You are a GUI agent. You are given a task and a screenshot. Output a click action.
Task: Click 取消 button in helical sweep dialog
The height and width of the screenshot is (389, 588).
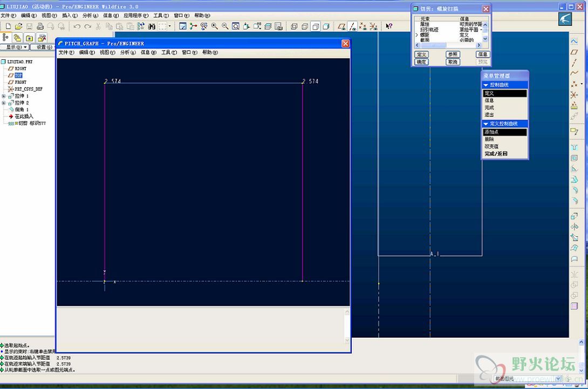click(x=453, y=62)
